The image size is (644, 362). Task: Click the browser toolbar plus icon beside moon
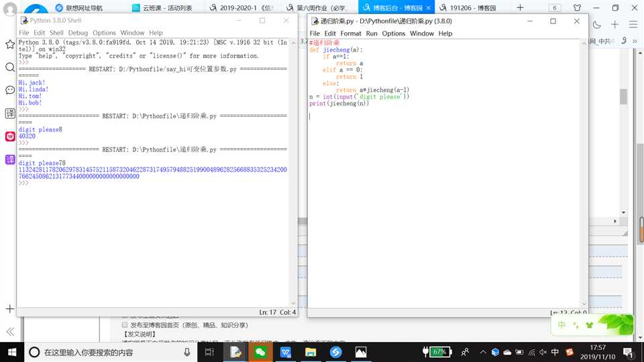[614, 25]
